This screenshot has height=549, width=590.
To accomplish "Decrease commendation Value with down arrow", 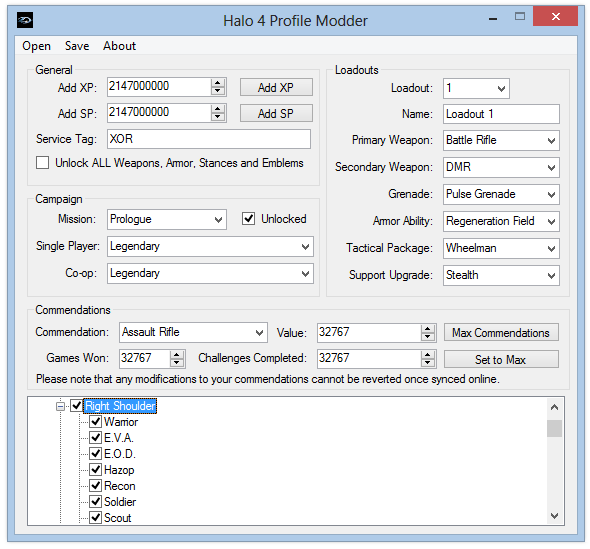I will click(x=427, y=337).
